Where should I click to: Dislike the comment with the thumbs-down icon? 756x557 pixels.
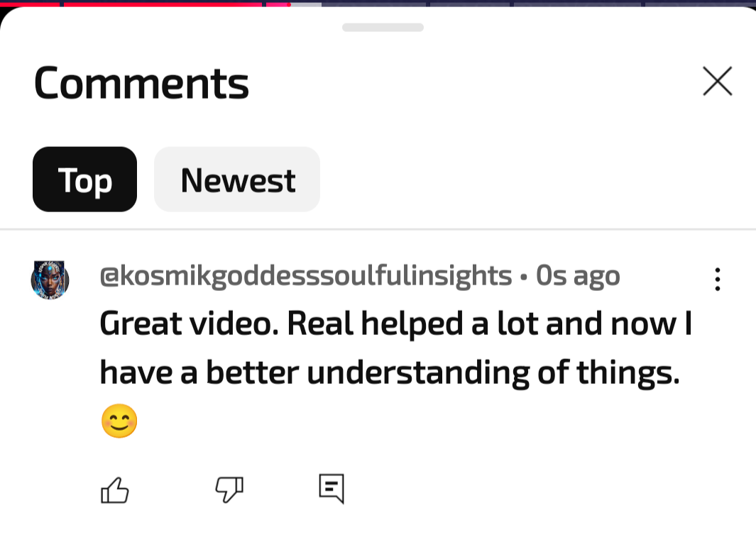tap(229, 490)
